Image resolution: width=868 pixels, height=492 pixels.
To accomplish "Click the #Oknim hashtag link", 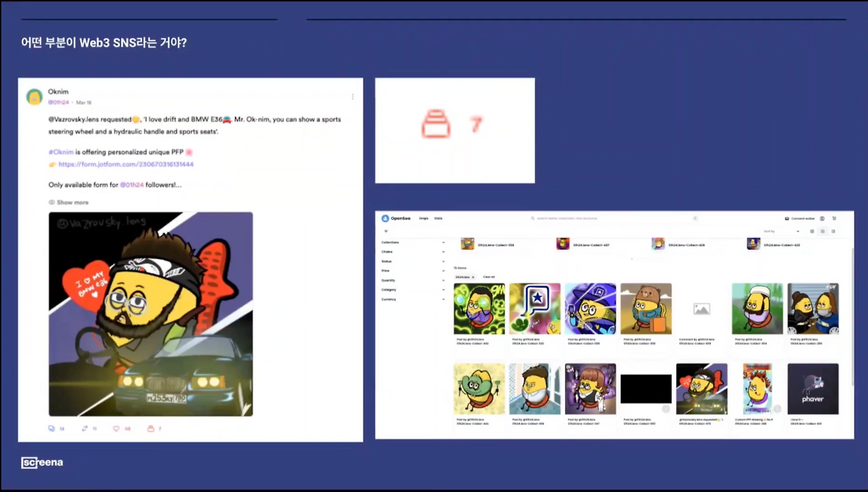I will tap(61, 152).
